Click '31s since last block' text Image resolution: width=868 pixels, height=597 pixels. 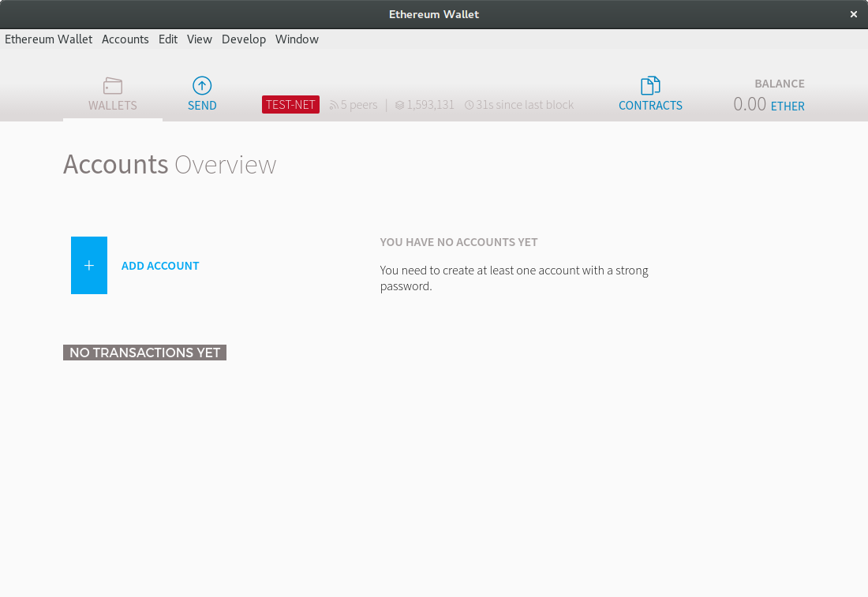[525, 105]
